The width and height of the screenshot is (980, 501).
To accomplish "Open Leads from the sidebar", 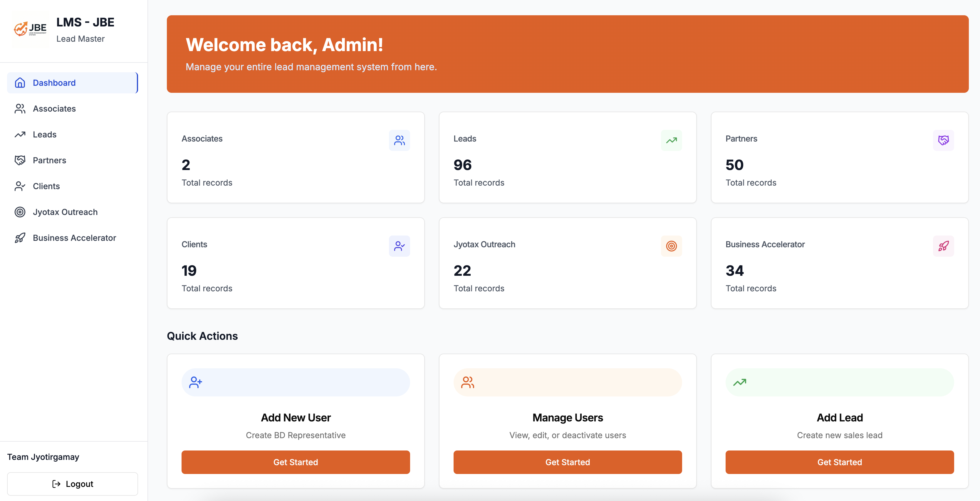I will (72, 134).
